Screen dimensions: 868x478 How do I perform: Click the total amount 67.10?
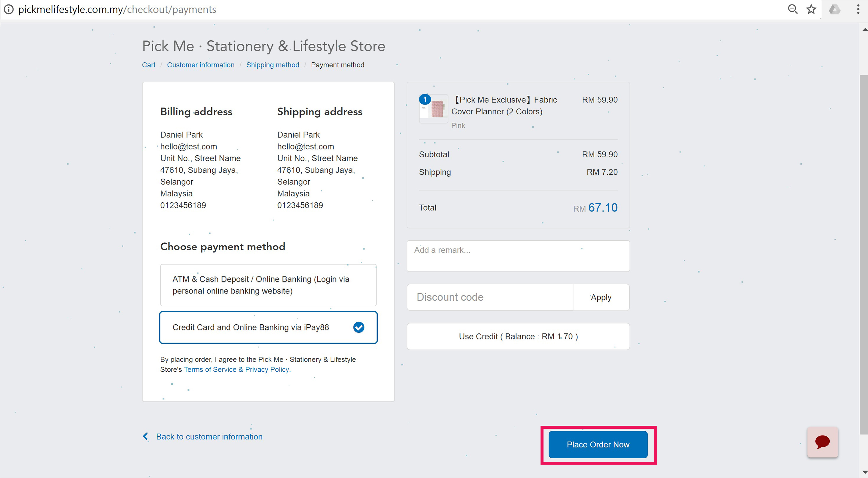(x=603, y=207)
